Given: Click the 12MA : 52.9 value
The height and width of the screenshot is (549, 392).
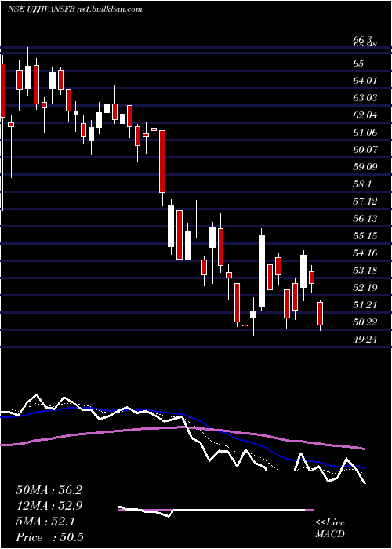Looking at the screenshot, I should [x=49, y=506].
